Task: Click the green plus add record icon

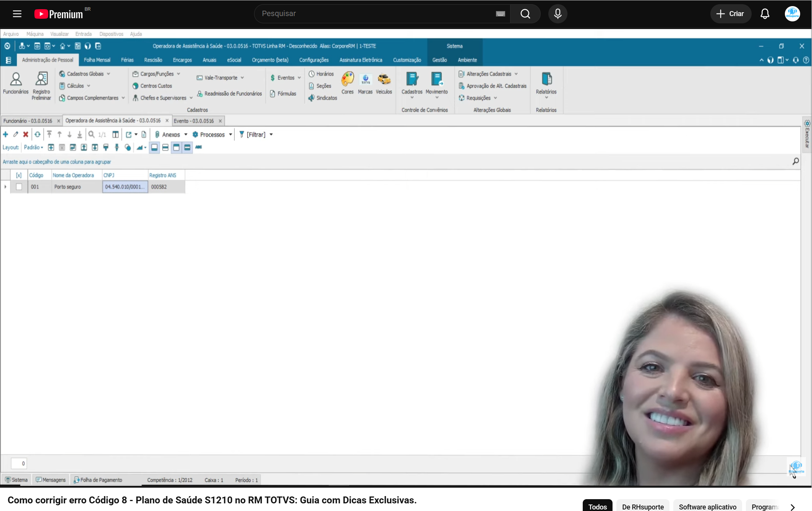Action: 6,135
